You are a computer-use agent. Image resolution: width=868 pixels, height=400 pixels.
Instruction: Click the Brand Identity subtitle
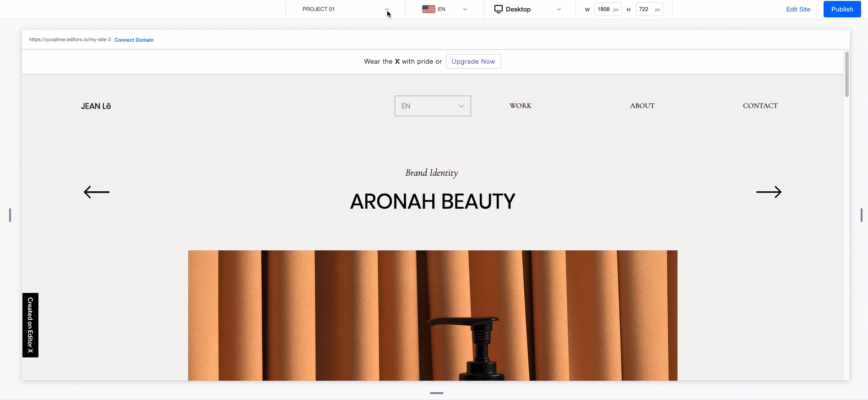(x=432, y=173)
